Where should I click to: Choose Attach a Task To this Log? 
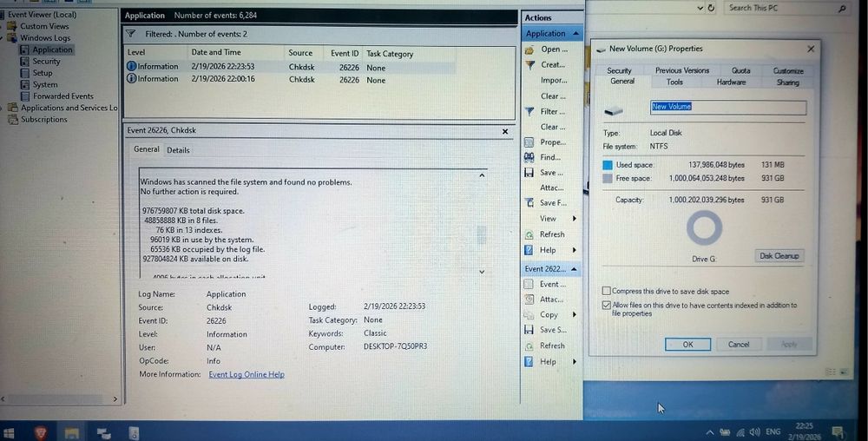(x=551, y=188)
